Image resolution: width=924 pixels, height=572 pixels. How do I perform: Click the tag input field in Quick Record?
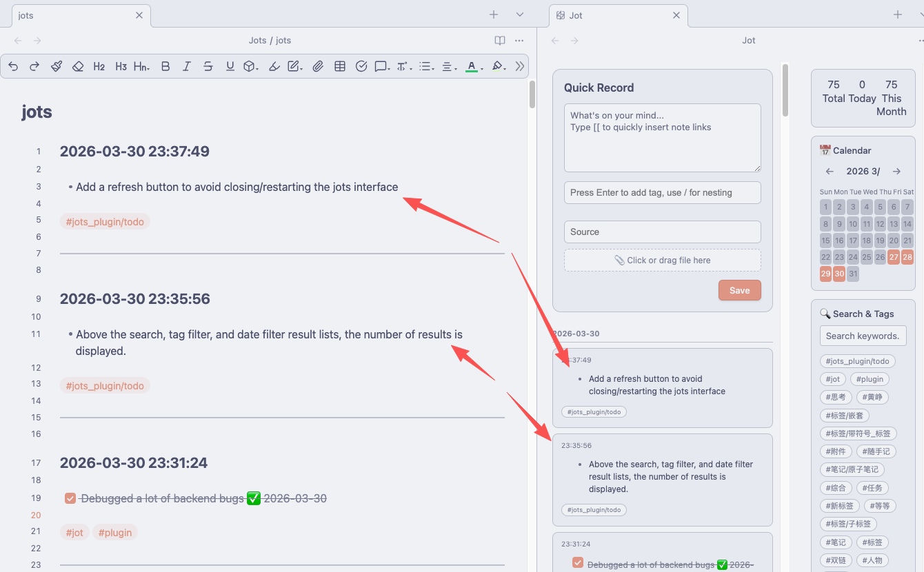click(x=663, y=192)
